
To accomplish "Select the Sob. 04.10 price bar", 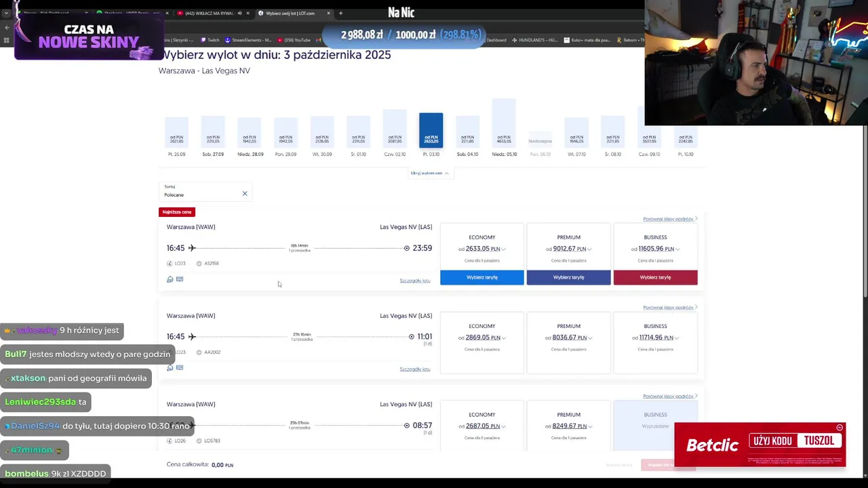I will [x=467, y=132].
